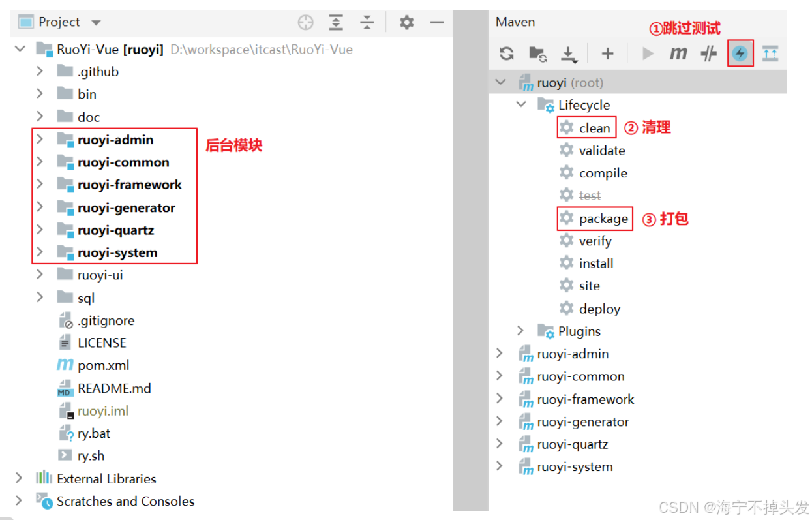This screenshot has width=812, height=520.
Task: Click the Project panel title label
Action: [59, 22]
